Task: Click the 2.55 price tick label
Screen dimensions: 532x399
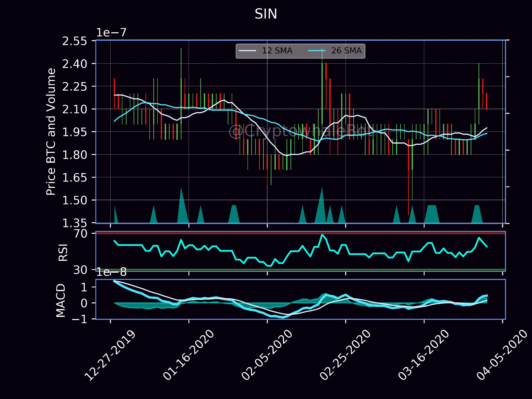Action: (x=75, y=41)
